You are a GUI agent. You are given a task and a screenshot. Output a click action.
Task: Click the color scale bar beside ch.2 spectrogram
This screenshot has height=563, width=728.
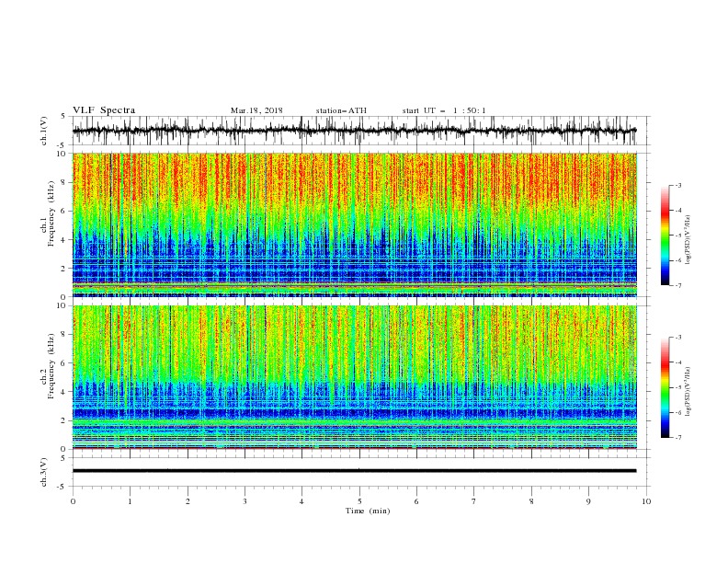(x=665, y=387)
